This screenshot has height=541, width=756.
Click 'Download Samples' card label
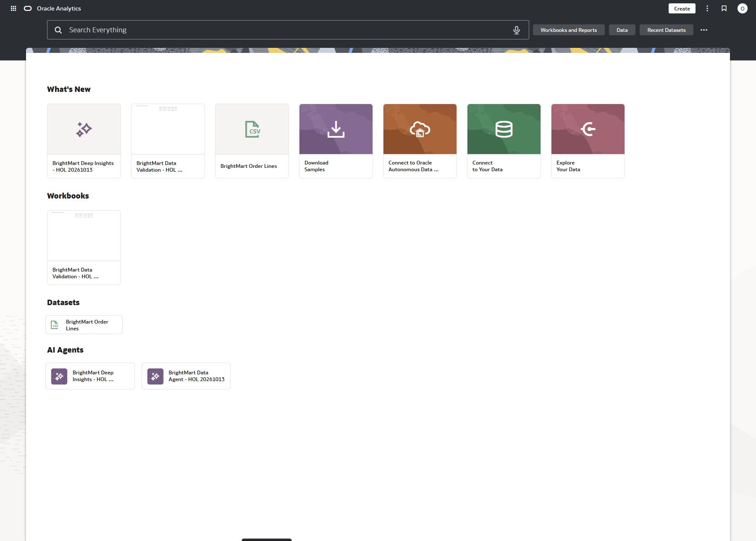click(x=316, y=166)
